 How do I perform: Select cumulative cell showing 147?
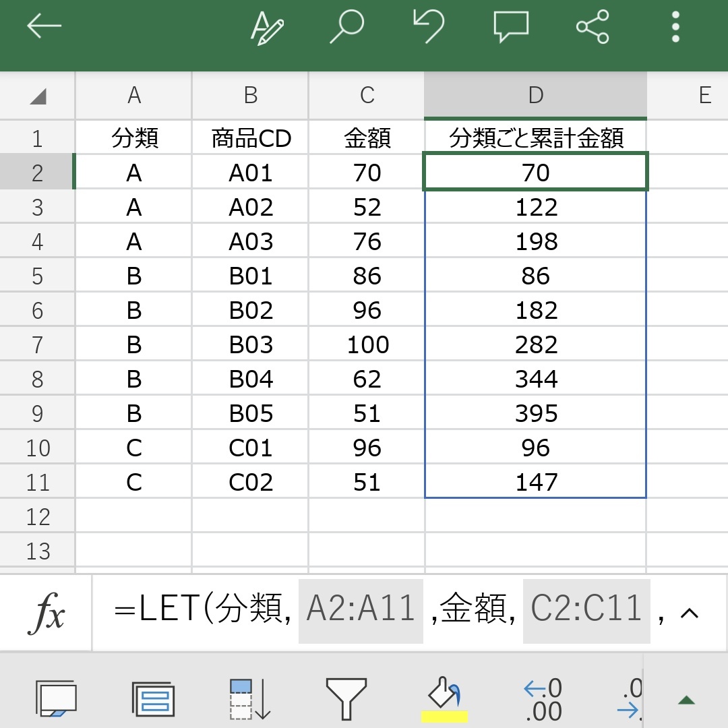pyautogui.click(x=535, y=482)
